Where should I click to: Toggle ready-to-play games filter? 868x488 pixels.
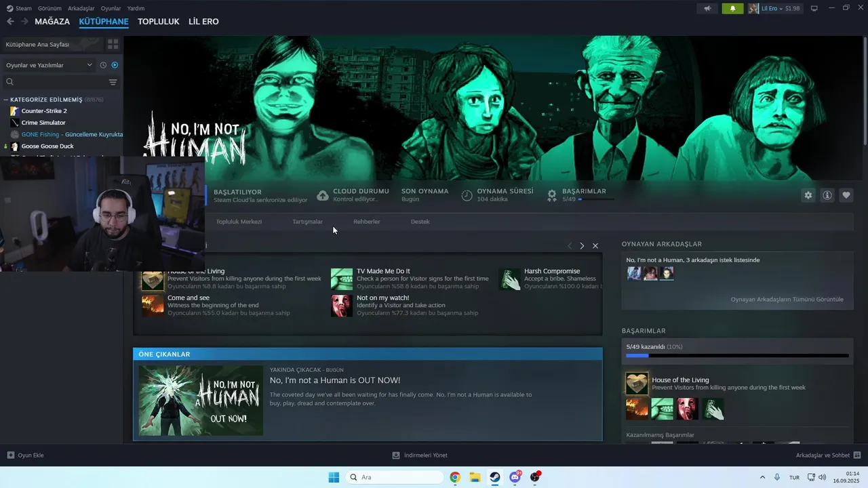(115, 65)
